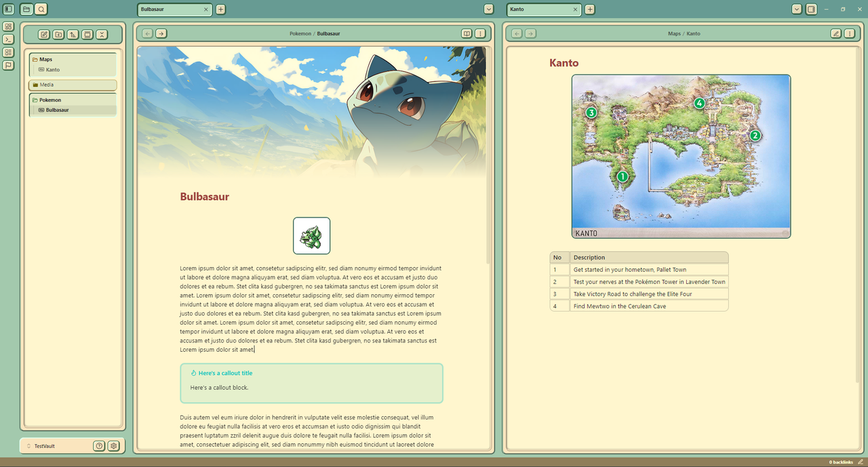Click 'Find Mewtwo in the Cerulean Cave' cell
This screenshot has width=868, height=467.
click(x=649, y=306)
